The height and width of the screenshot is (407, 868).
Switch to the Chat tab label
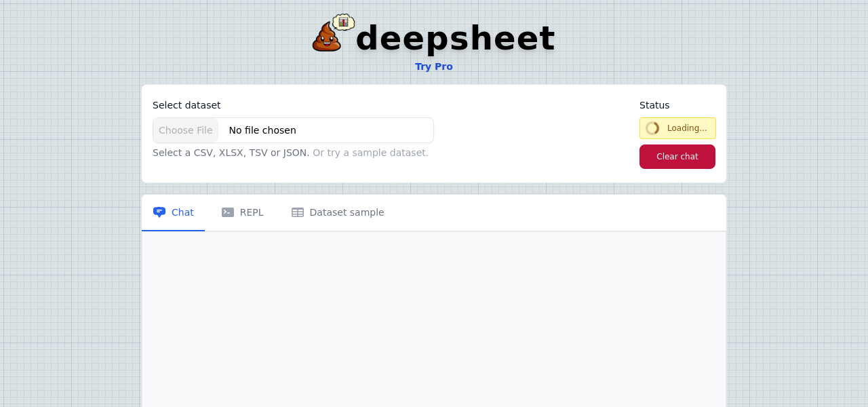pyautogui.click(x=182, y=212)
